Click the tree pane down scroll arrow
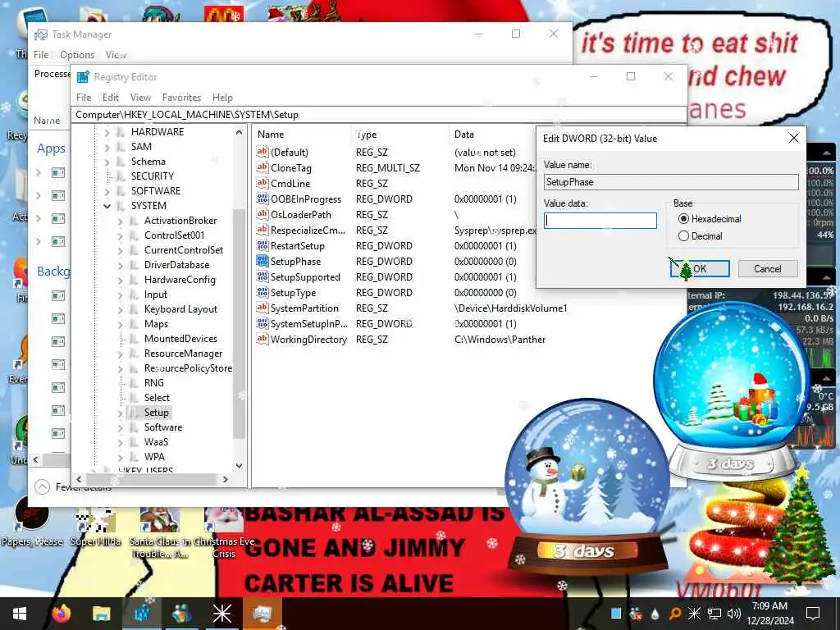Viewport: 840px width, 630px height. (x=239, y=466)
